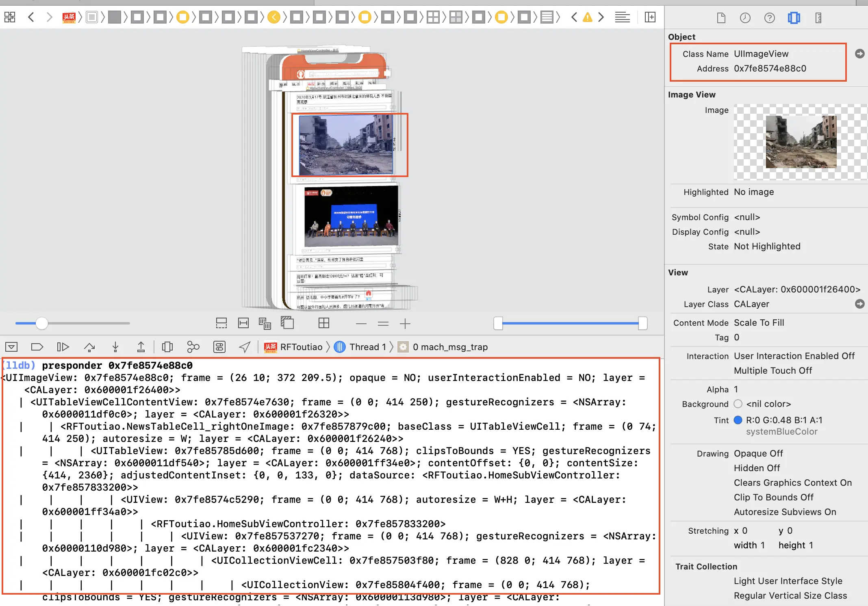
Task: Click the zoom in plus button
Action: click(405, 324)
